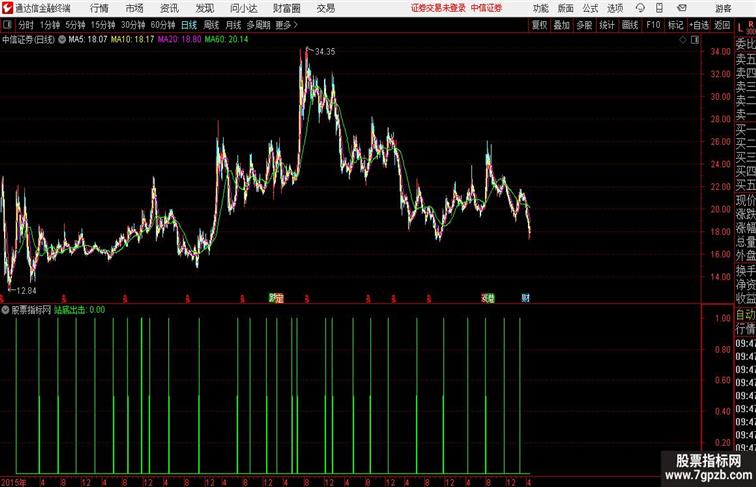Switch to the 15分钟 period tab
756x487 pixels.
(x=103, y=25)
